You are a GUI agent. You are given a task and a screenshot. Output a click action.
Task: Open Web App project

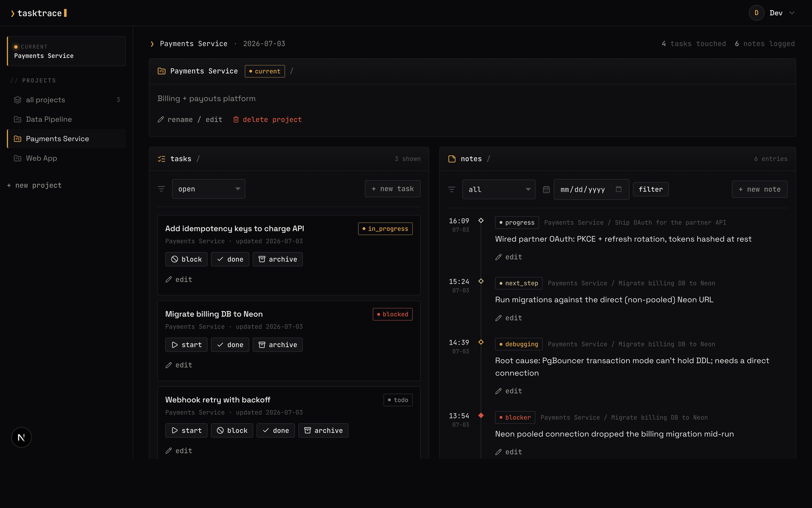pyautogui.click(x=66, y=158)
